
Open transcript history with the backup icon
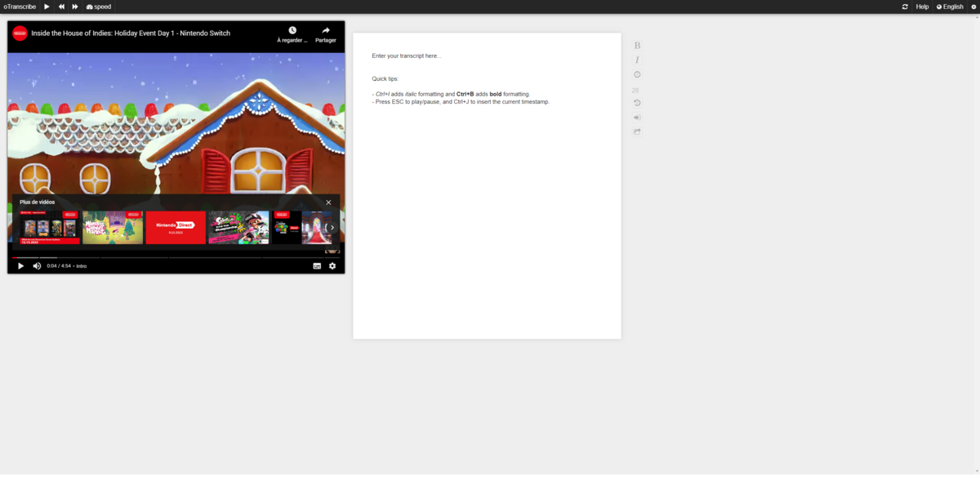point(637,103)
